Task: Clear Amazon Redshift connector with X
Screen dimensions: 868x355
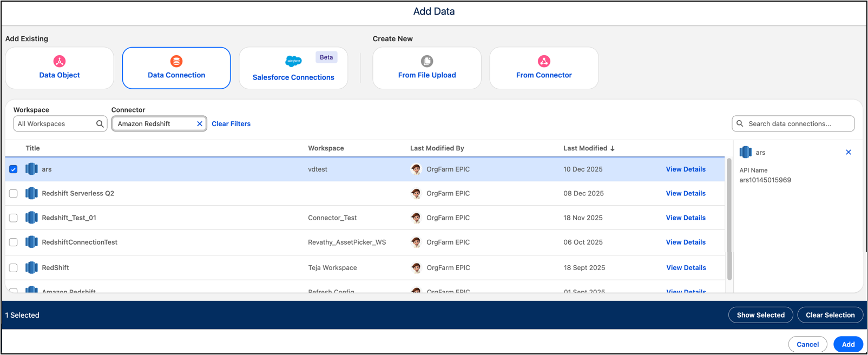Action: (200, 124)
